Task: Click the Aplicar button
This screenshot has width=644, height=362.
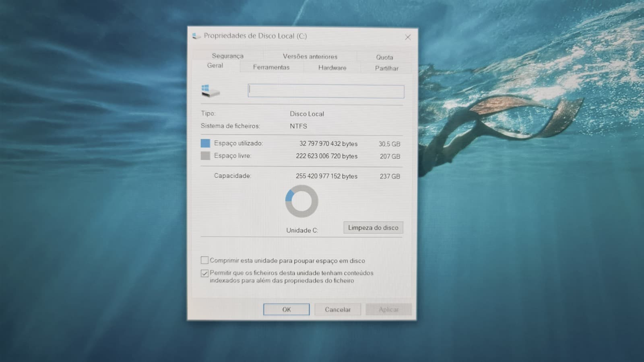Action: [x=388, y=309]
